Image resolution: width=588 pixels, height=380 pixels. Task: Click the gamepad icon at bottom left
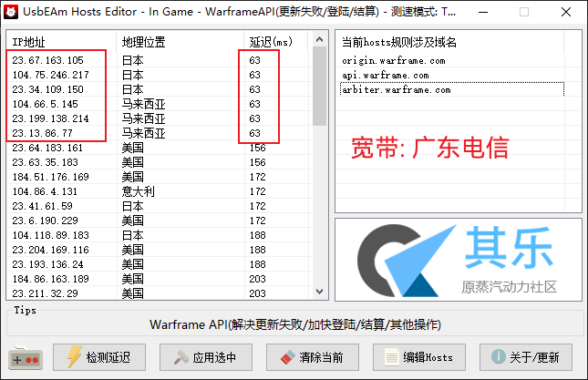tap(26, 357)
